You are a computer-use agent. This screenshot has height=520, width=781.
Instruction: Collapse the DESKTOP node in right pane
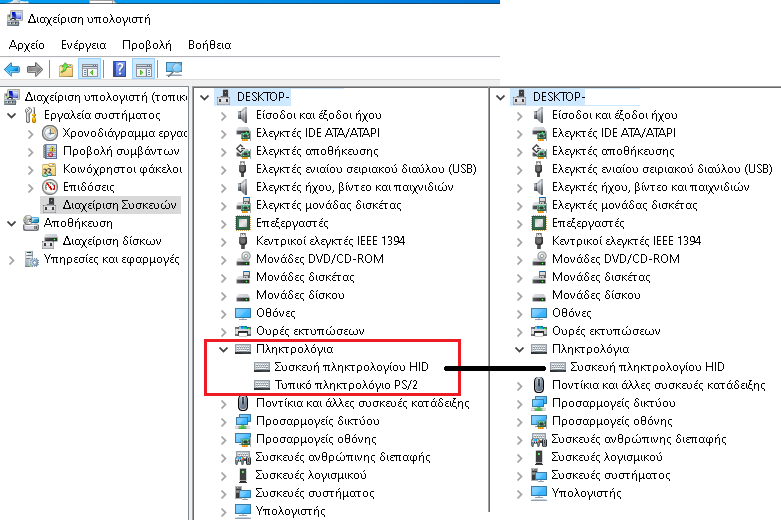click(500, 97)
